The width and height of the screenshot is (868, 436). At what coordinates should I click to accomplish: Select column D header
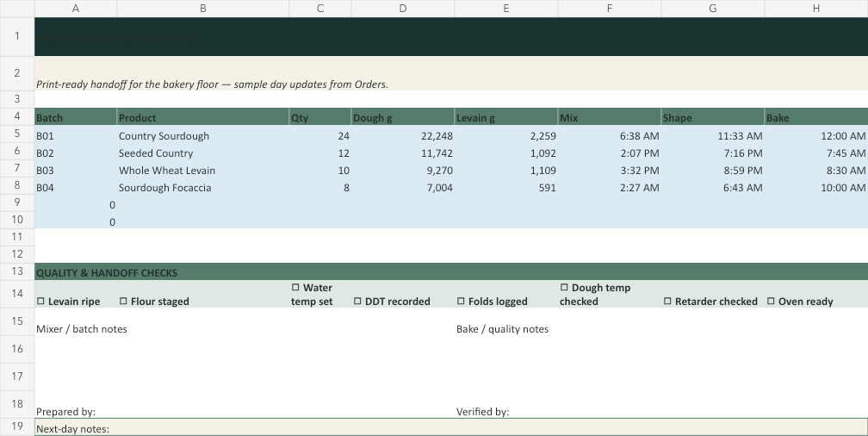(x=403, y=9)
